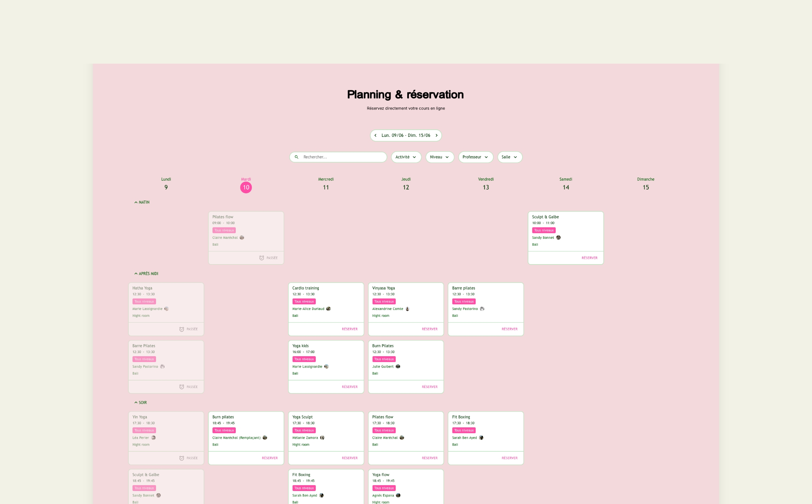This screenshot has width=812, height=504.
Task: Go to previous week with left arrow
Action: (375, 135)
